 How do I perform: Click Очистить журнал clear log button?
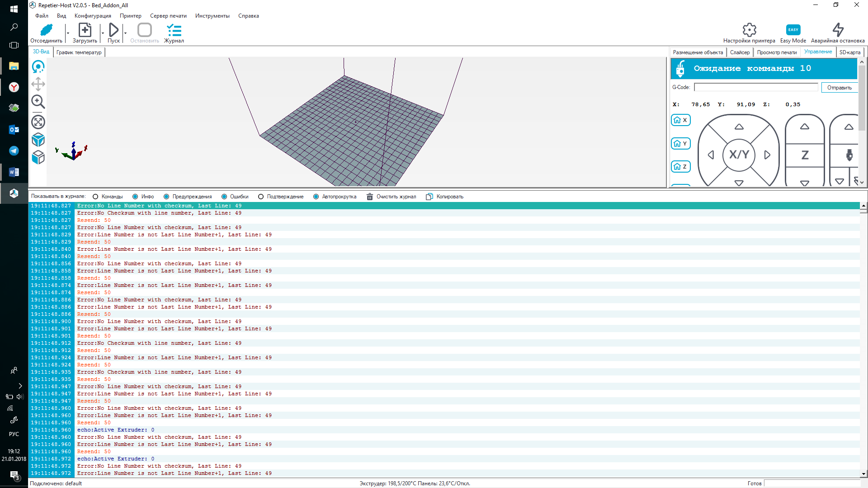pos(391,197)
